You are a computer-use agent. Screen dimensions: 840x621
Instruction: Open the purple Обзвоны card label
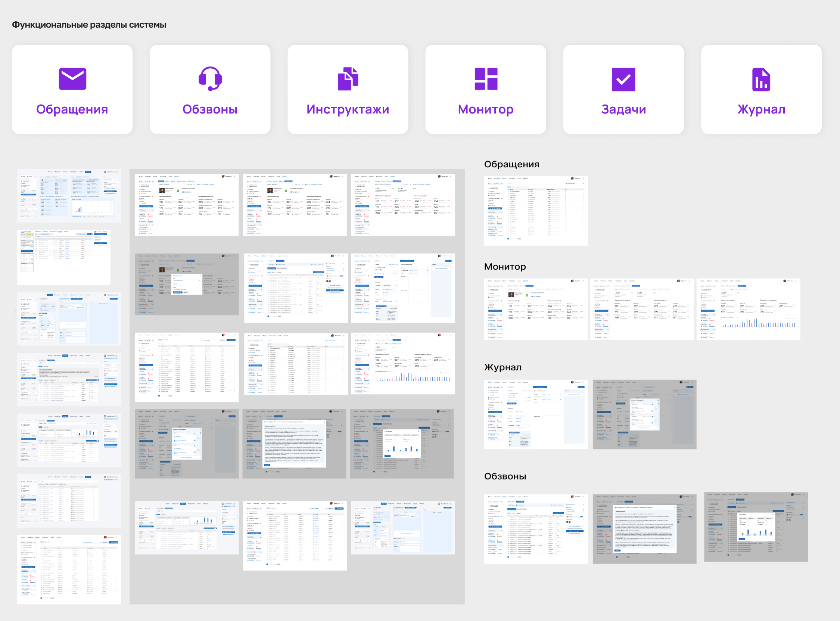click(x=210, y=109)
